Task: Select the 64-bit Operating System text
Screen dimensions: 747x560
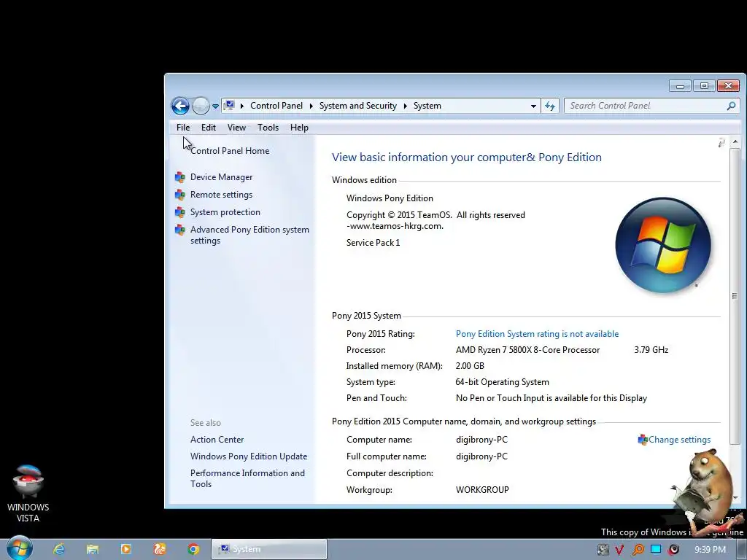Action: pos(502,382)
